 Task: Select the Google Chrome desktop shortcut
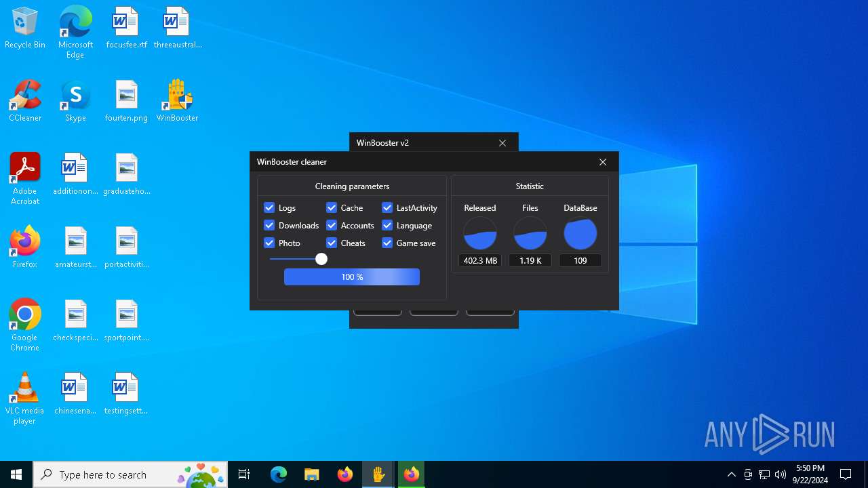pos(25,325)
